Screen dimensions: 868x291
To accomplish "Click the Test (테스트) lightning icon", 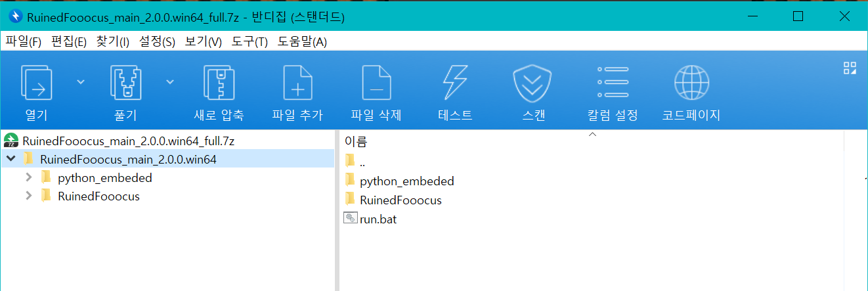I will [x=455, y=83].
